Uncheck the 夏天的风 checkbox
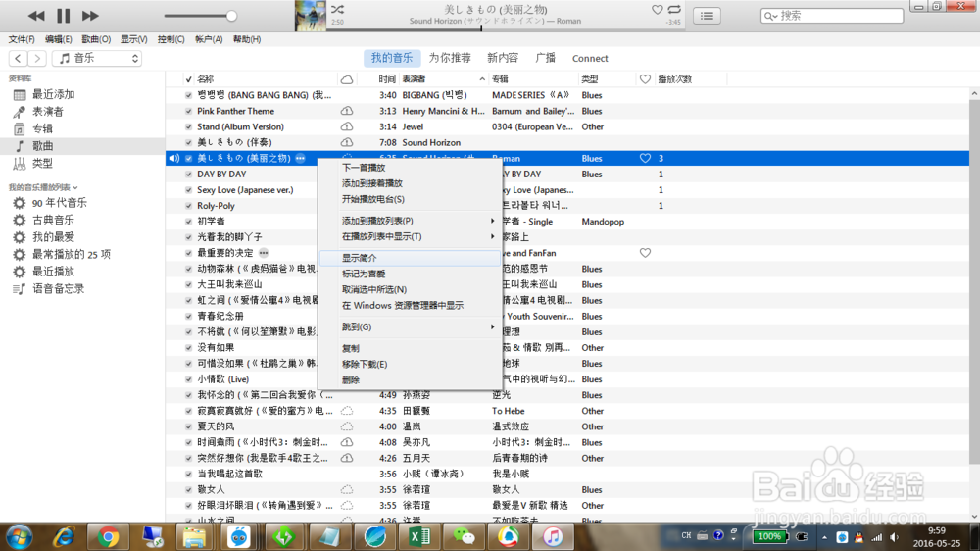The height and width of the screenshot is (551, 980). click(x=189, y=426)
